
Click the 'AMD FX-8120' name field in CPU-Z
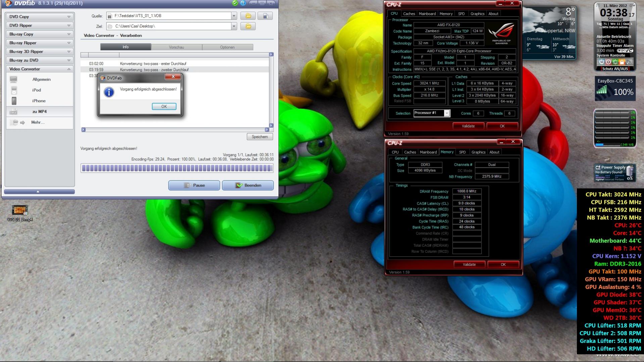[x=448, y=25]
